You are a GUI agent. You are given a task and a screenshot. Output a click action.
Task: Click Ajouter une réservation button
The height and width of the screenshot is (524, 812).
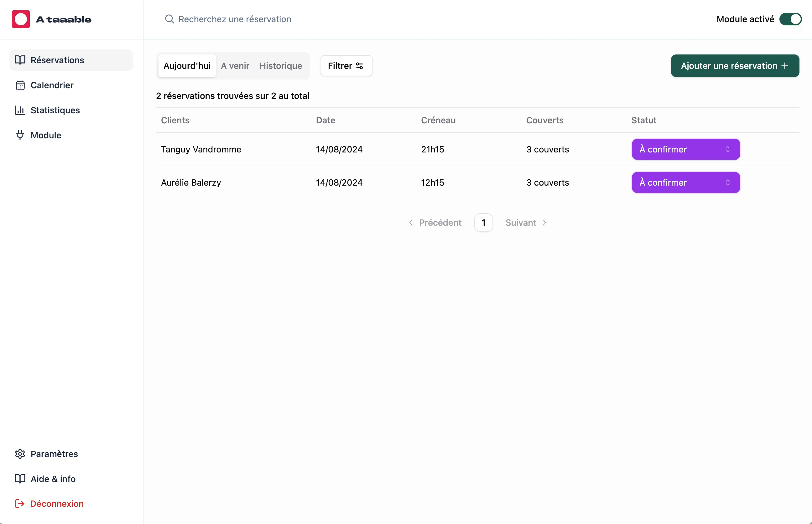tap(735, 66)
